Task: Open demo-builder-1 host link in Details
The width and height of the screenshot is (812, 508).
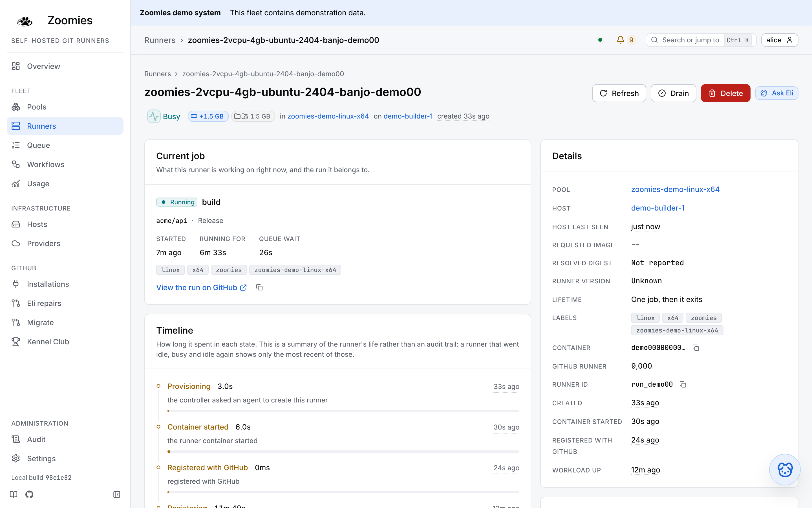Action: point(658,208)
